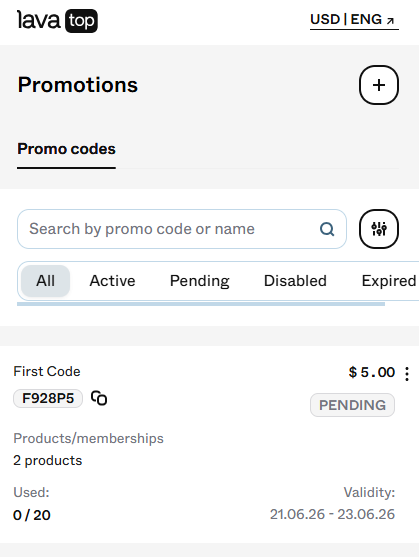This screenshot has width=419, height=557.
Task: Copy promo code F928P5 with copy icon
Action: pos(99,398)
